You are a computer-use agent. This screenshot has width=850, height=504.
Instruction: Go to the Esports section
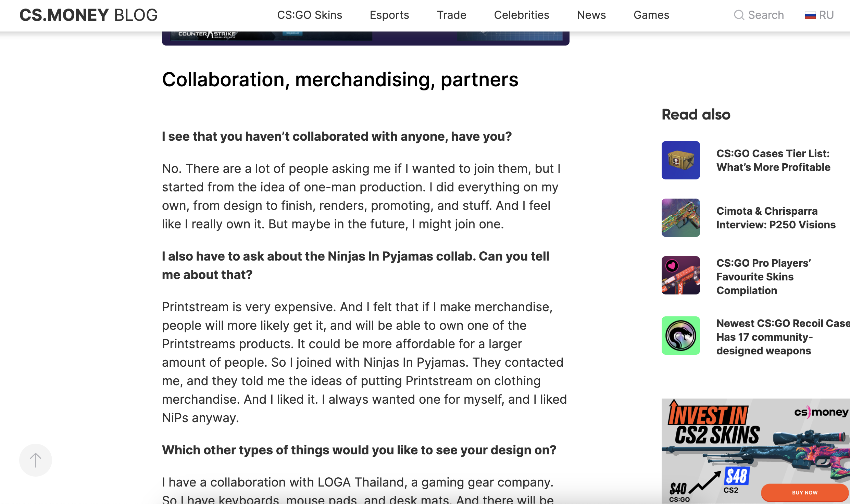pos(389,15)
